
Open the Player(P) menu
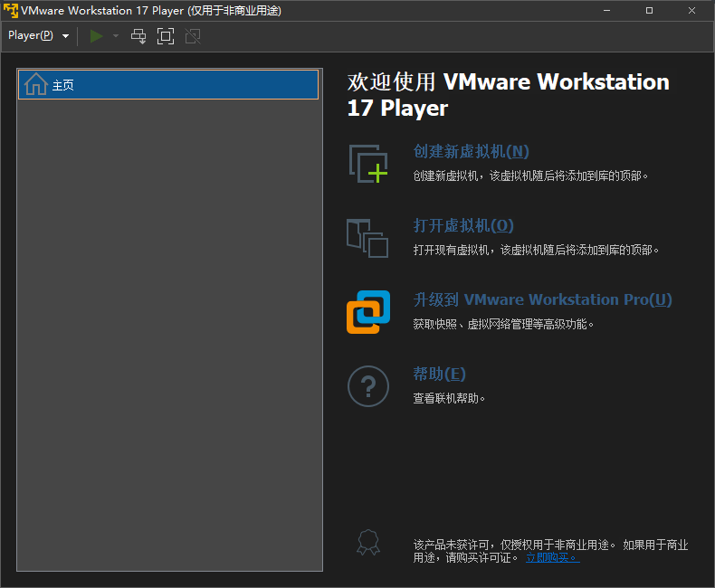click(x=38, y=35)
